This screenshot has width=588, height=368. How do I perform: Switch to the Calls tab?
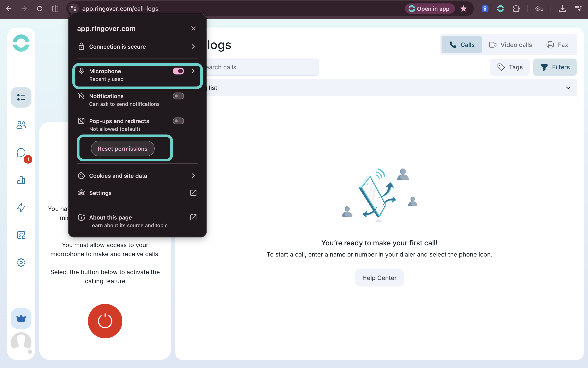[x=462, y=45]
